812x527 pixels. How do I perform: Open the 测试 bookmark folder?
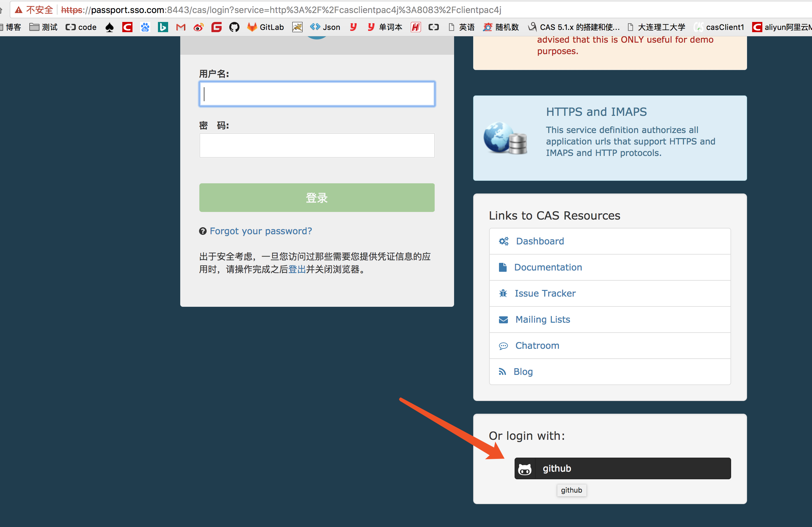43,27
